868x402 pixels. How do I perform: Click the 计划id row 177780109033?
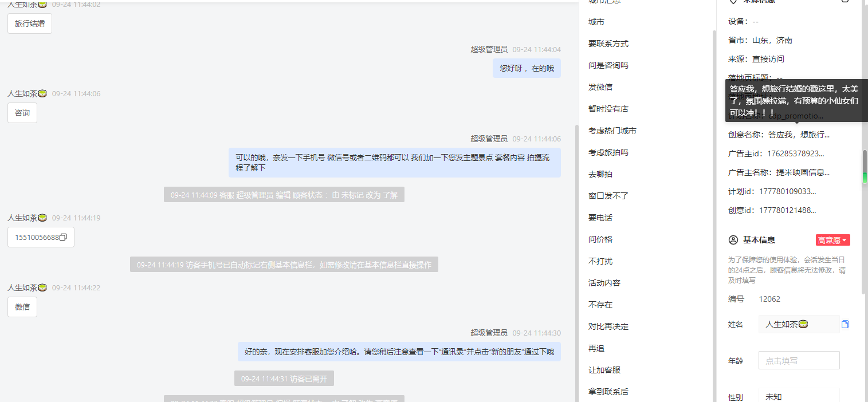coord(772,191)
